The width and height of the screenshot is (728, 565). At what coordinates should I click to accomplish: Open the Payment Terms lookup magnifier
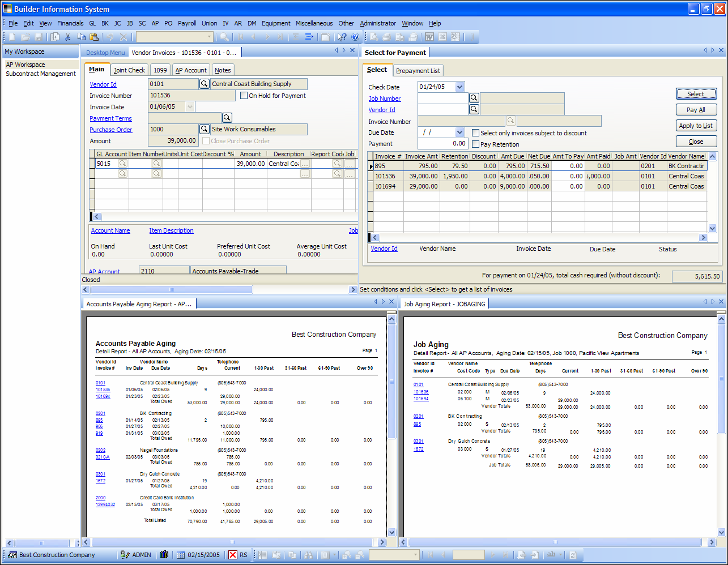(227, 118)
